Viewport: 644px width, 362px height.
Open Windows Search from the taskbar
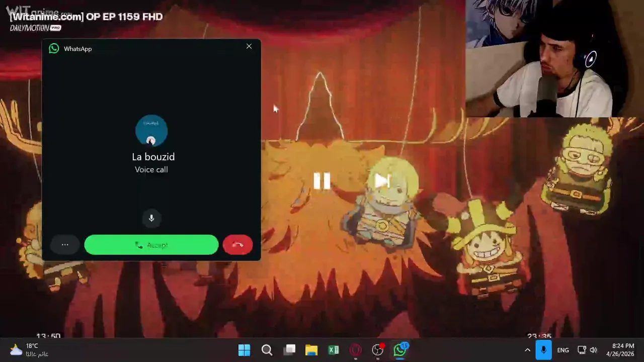tap(267, 350)
